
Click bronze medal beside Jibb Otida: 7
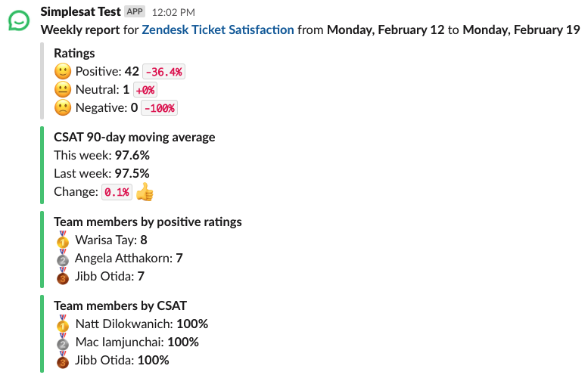tap(63, 276)
